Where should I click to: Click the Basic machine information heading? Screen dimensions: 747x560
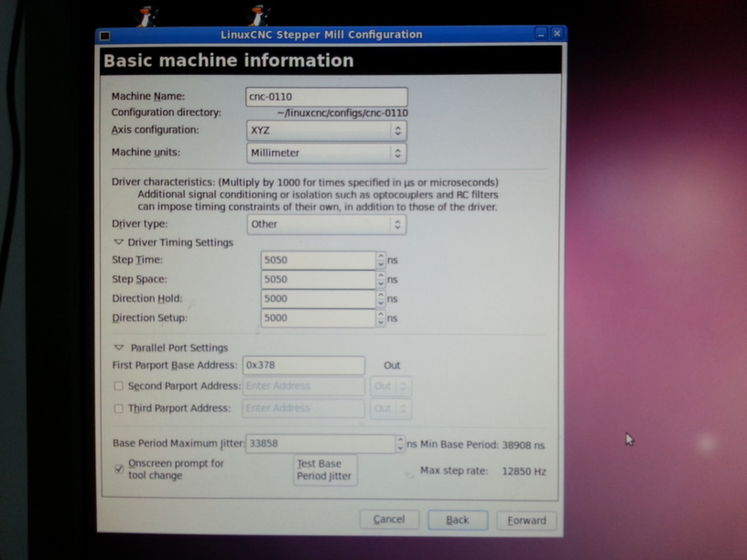[229, 61]
